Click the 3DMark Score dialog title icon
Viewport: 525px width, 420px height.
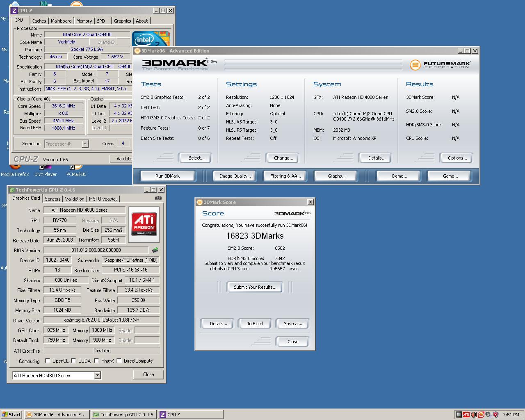(x=200, y=202)
